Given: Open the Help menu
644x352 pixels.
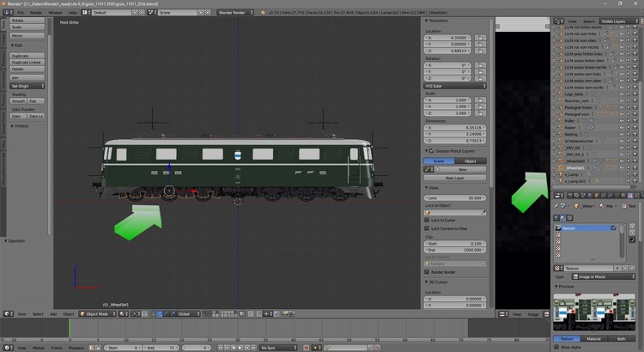Looking at the screenshot, I should (x=73, y=13).
